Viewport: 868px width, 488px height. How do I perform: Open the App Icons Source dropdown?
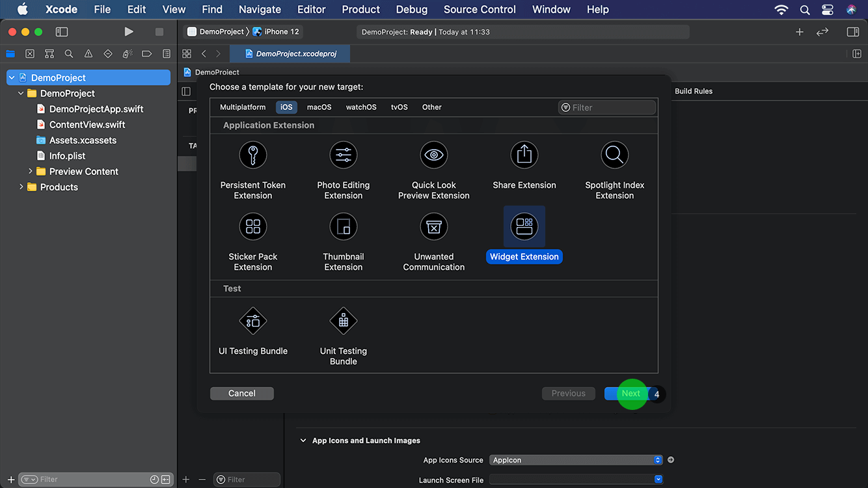(576, 460)
